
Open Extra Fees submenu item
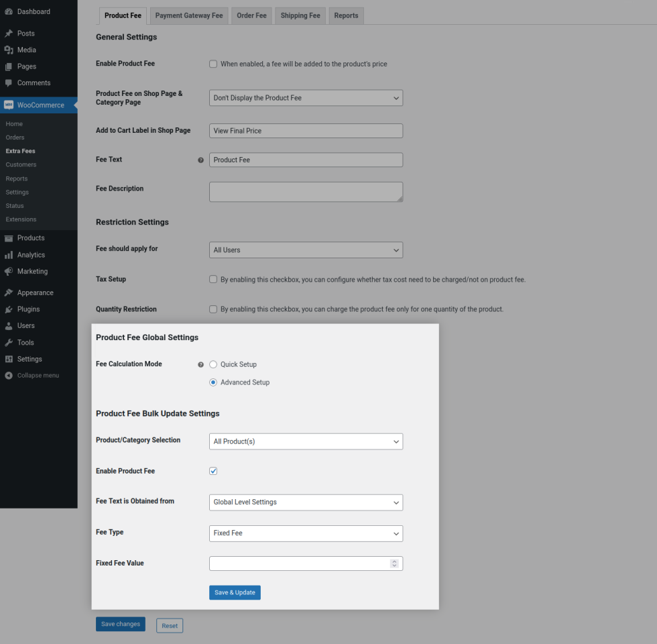tap(21, 151)
